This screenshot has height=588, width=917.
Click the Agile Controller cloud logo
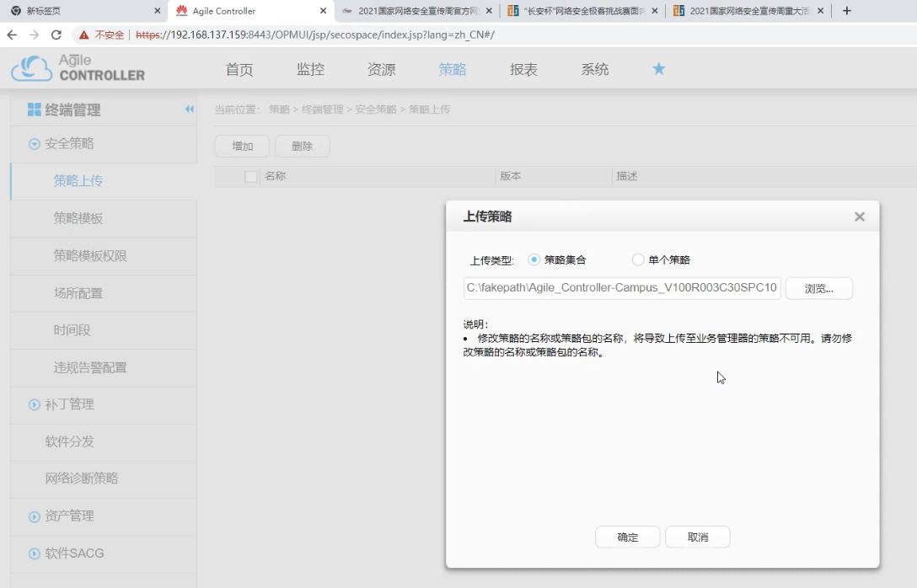[32, 68]
